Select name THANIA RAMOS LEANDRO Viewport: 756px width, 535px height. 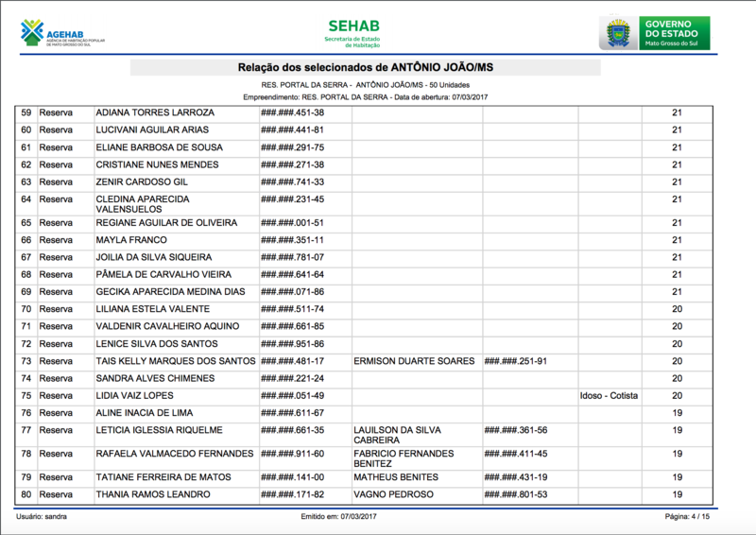[x=153, y=494]
